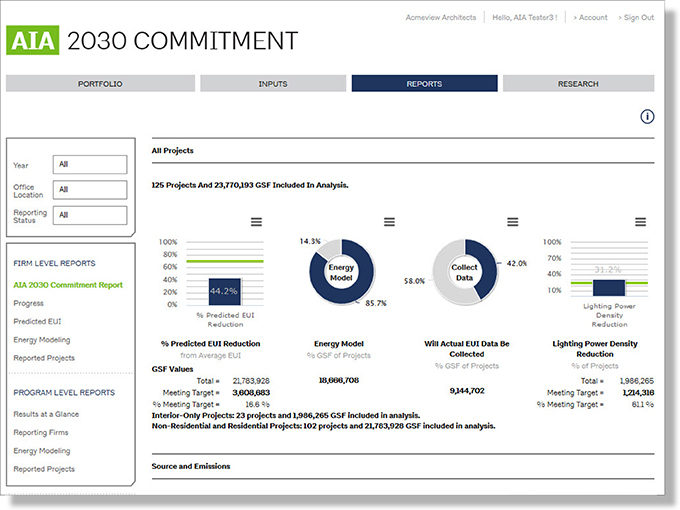Click the 3,608,683 meeting target value

coord(251,392)
